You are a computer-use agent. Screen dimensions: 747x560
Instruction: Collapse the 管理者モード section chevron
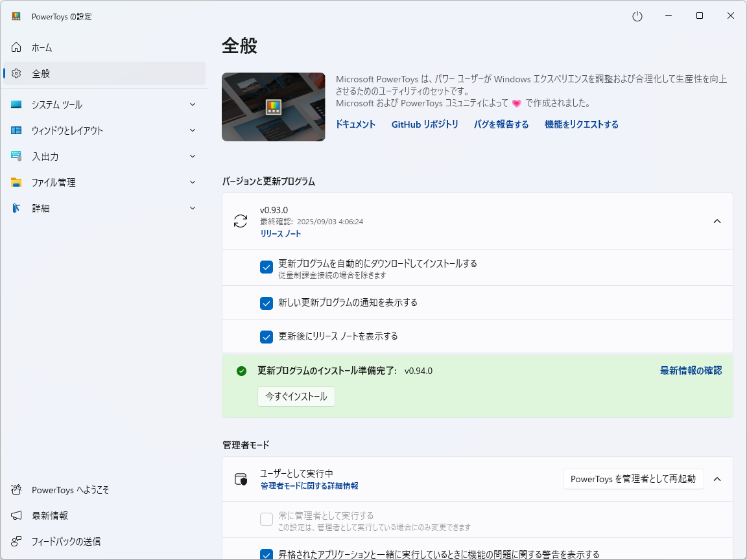click(717, 479)
